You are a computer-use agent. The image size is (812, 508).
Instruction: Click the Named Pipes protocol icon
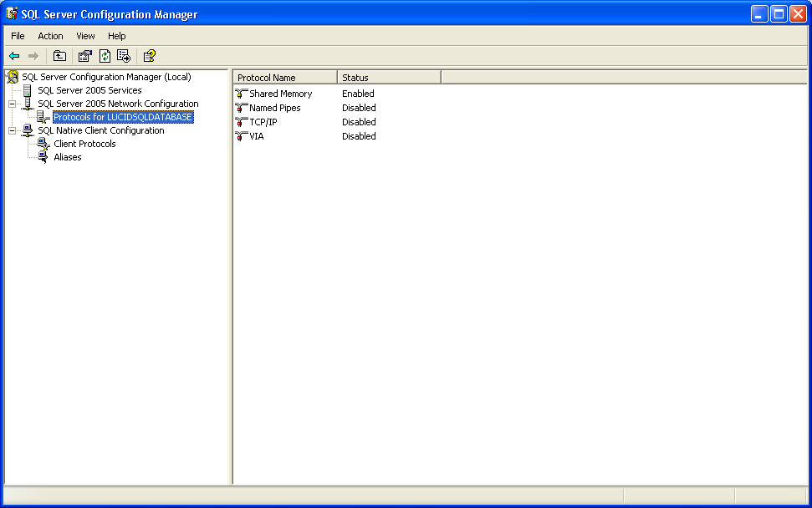242,108
